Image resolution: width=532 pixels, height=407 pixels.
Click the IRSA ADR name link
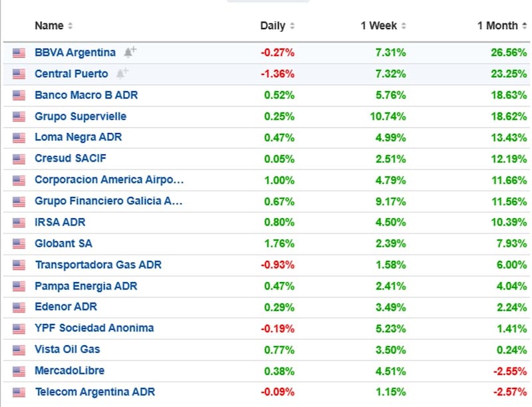(x=60, y=222)
